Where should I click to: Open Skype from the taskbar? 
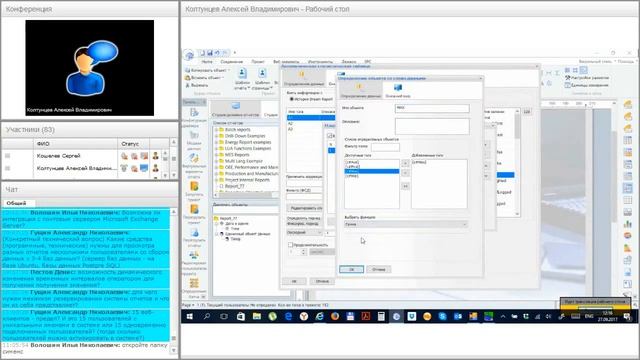pos(442,316)
